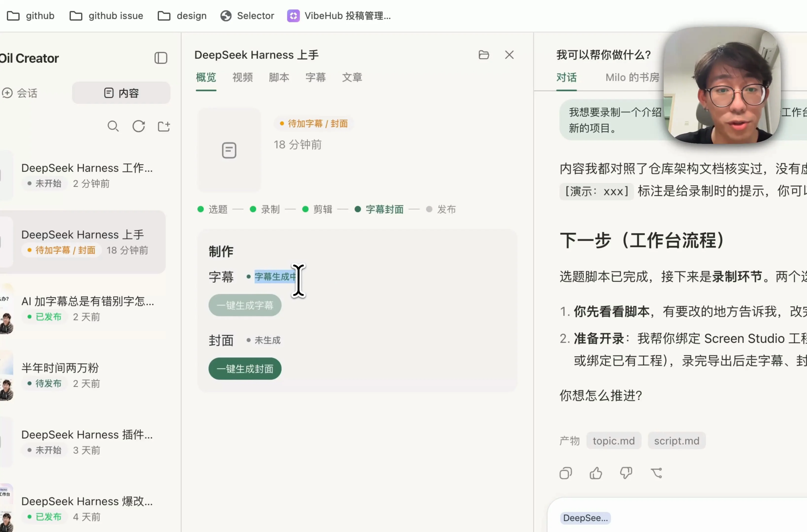This screenshot has height=532, width=807.
Task: Click 一键生成封面 button
Action: pyautogui.click(x=245, y=369)
